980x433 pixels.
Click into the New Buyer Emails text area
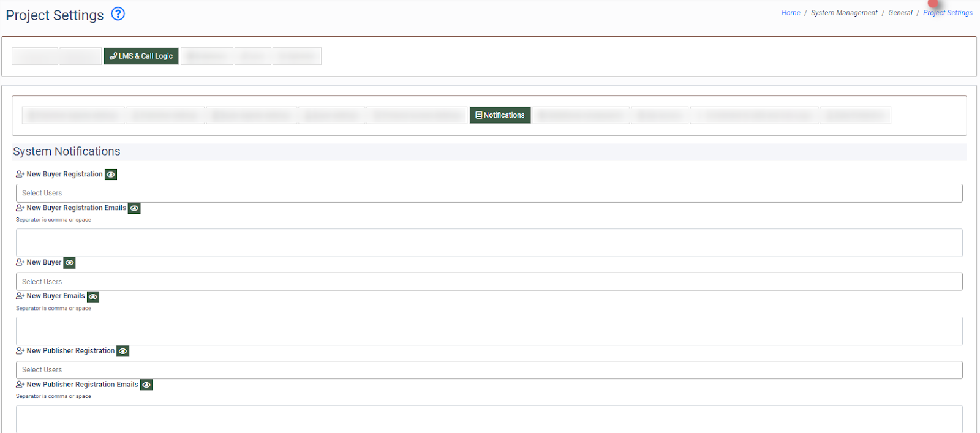(489, 331)
